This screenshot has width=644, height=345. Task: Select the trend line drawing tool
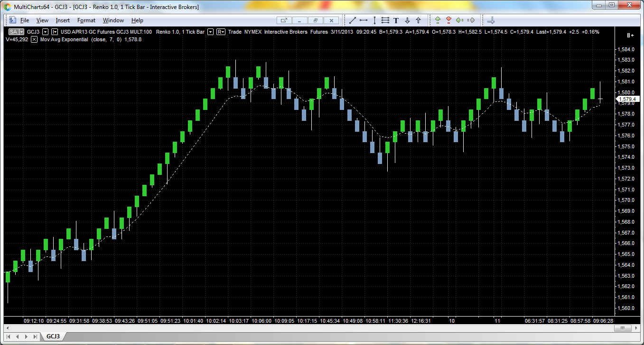pos(353,20)
